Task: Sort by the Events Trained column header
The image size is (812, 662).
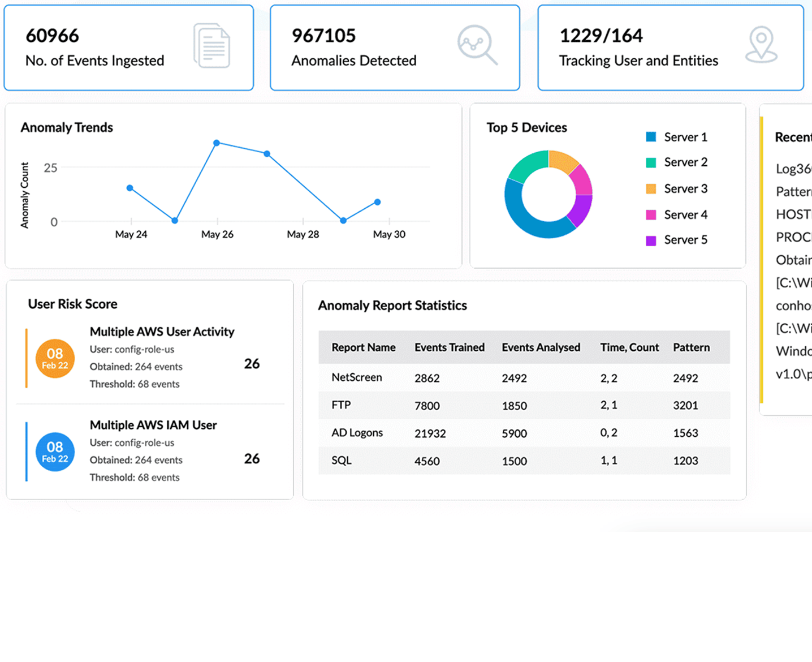Action: tap(450, 347)
